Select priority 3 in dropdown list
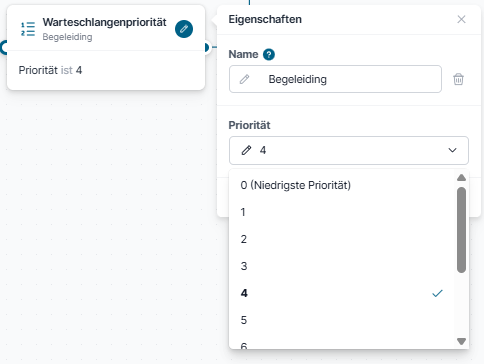The height and width of the screenshot is (364, 484). [342, 266]
